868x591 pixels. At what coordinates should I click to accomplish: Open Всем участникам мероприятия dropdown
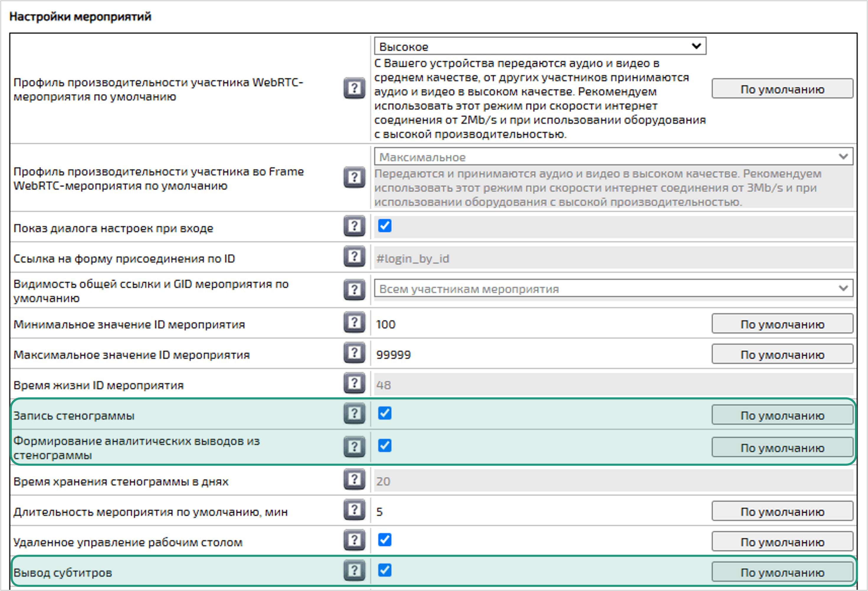point(613,289)
